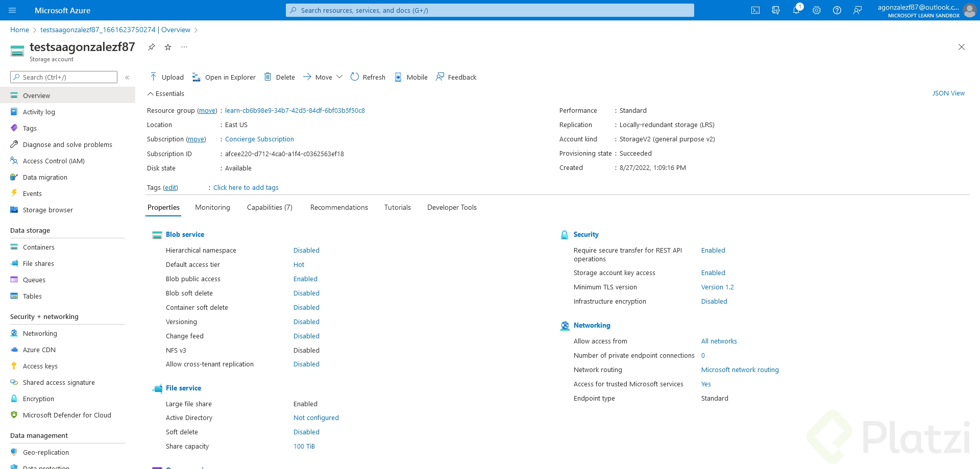980x469 pixels.
Task: Pin the storage account to dashboard
Action: 152,47
